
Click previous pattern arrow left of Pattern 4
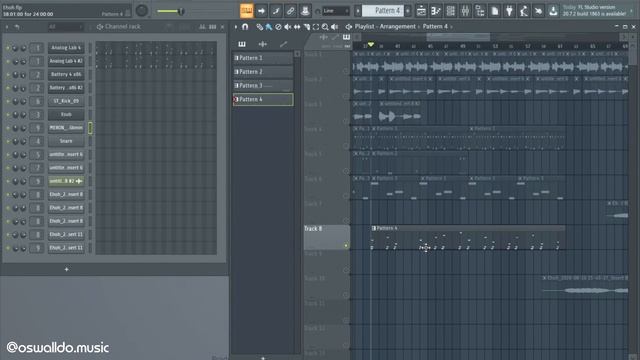[358, 11]
